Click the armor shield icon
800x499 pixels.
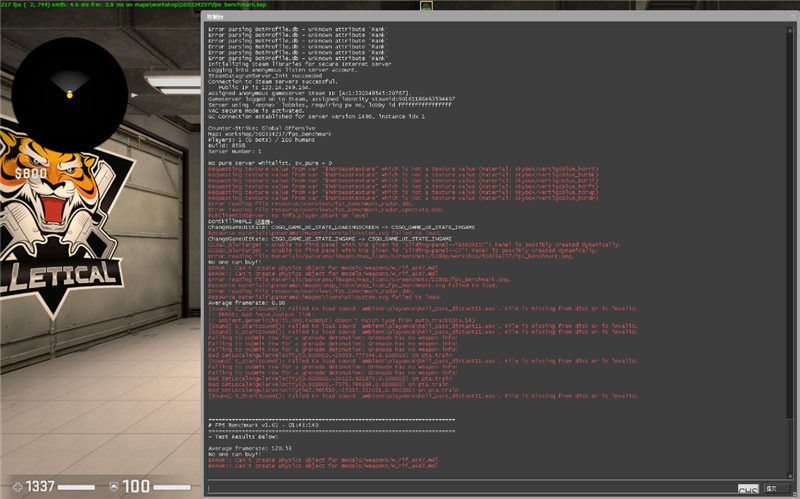(114, 487)
